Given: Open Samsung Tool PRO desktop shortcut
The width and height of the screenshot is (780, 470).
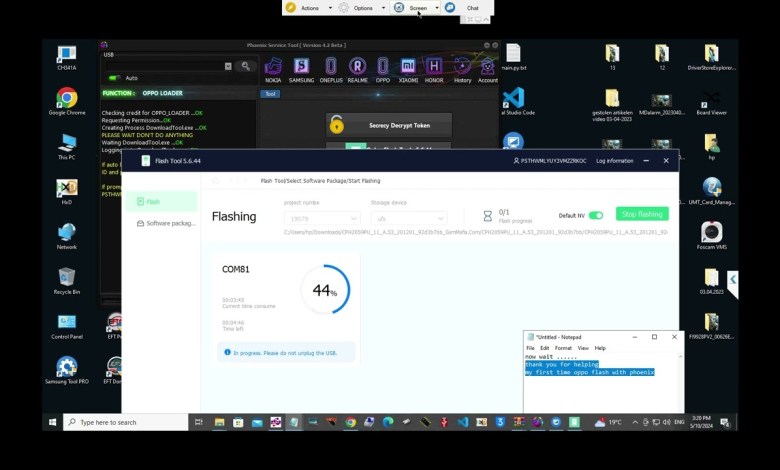Looking at the screenshot, I should [x=67, y=371].
